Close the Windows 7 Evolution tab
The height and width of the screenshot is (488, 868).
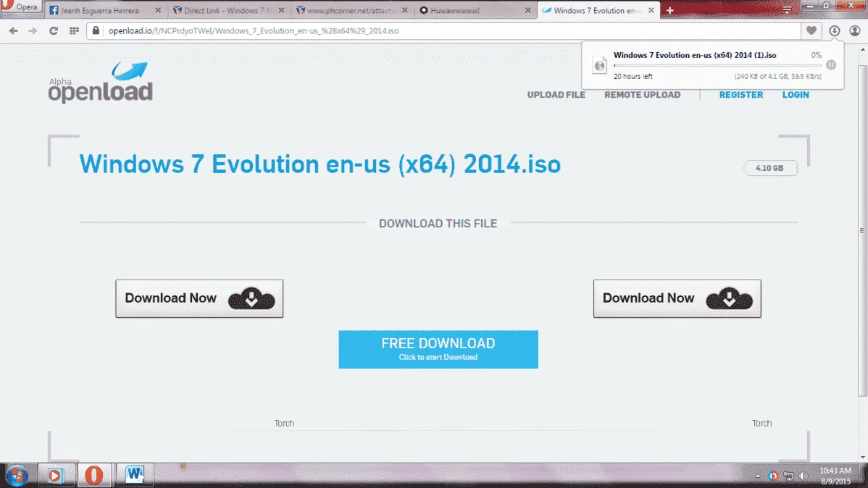[651, 11]
